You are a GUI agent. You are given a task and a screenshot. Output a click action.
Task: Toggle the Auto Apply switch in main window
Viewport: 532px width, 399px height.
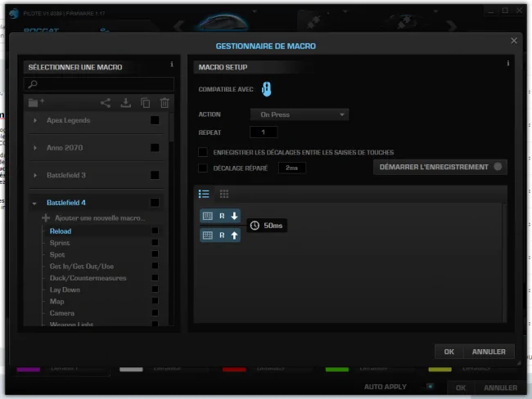(430, 387)
